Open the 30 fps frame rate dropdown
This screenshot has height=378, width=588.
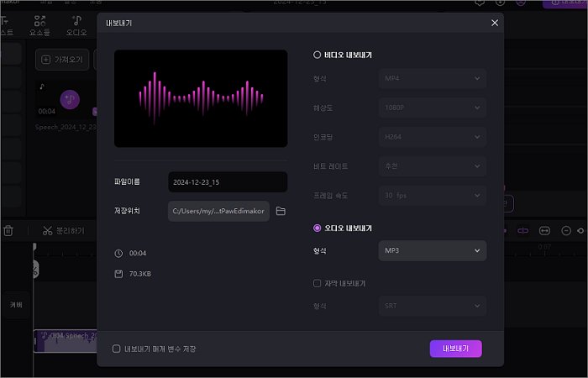tap(433, 196)
